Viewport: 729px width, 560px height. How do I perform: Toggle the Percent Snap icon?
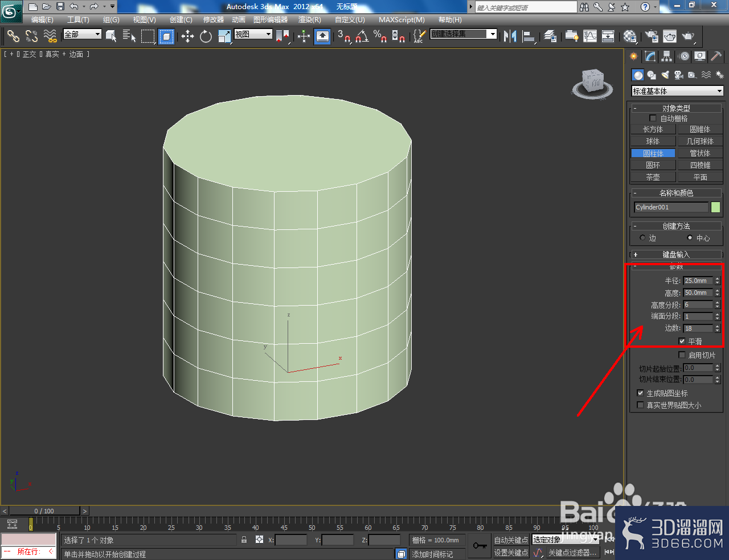[x=380, y=36]
